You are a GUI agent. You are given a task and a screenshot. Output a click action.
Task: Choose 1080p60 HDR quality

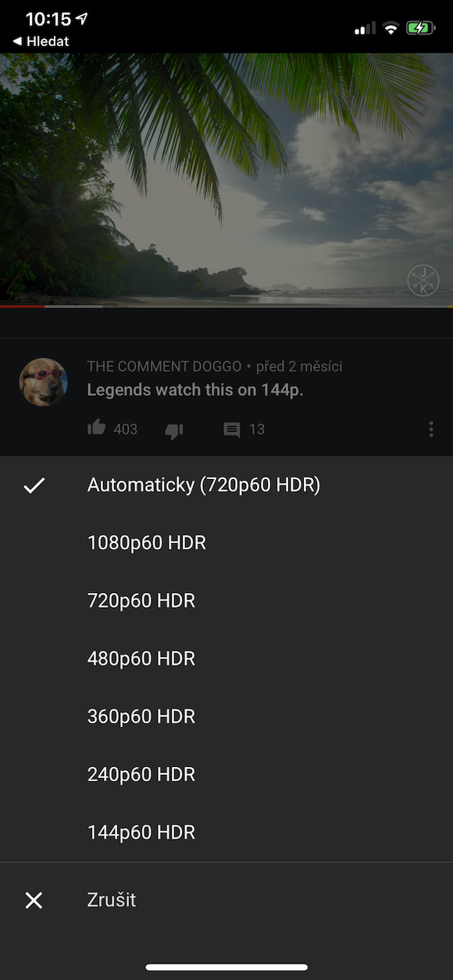[x=226, y=543]
